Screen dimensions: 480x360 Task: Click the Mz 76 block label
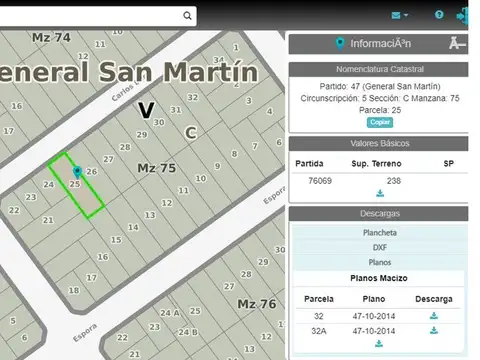257,304
